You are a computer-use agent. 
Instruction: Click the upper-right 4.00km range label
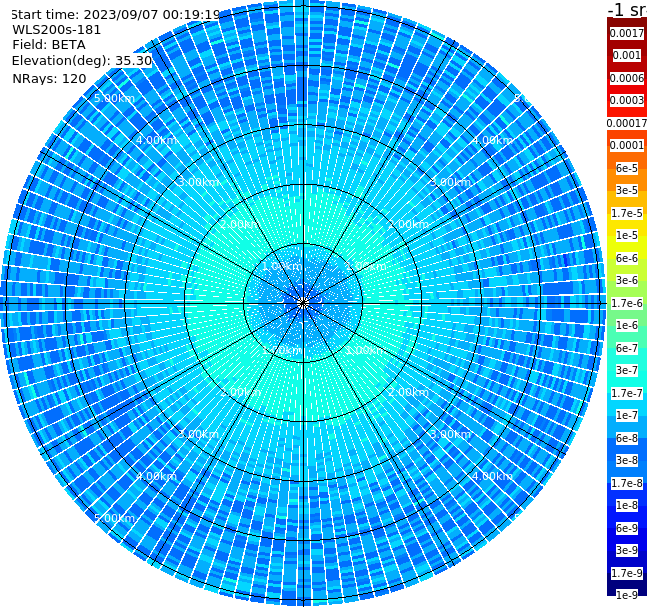tap(492, 140)
